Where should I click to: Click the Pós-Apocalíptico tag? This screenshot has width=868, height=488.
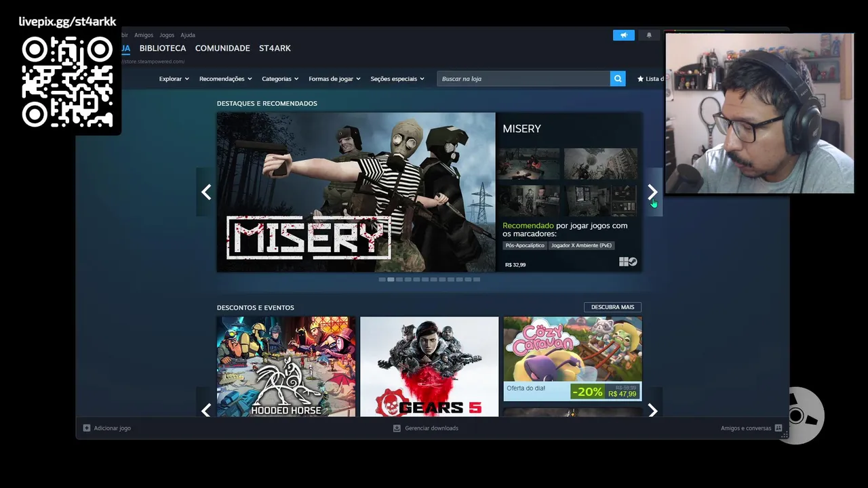(x=525, y=245)
